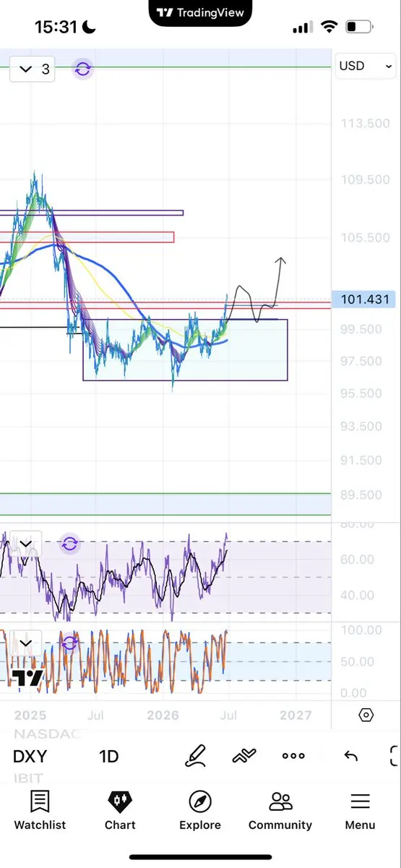Screen dimensions: 401x868
Task: Change the DXY symbol
Action: pos(30,757)
